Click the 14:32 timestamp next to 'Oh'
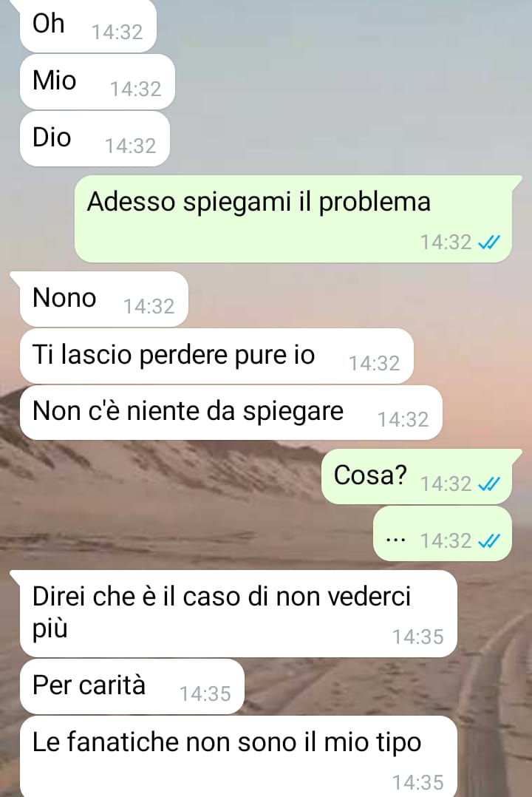 click(117, 32)
